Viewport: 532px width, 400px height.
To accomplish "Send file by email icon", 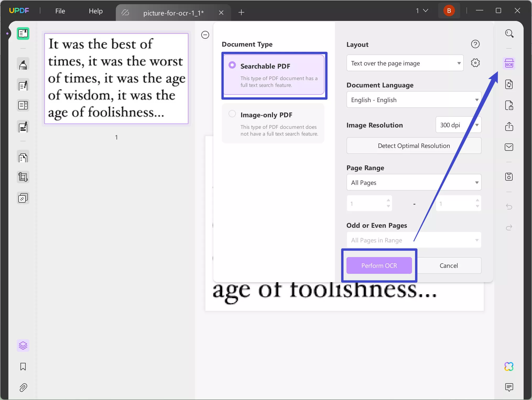I will pos(509,147).
